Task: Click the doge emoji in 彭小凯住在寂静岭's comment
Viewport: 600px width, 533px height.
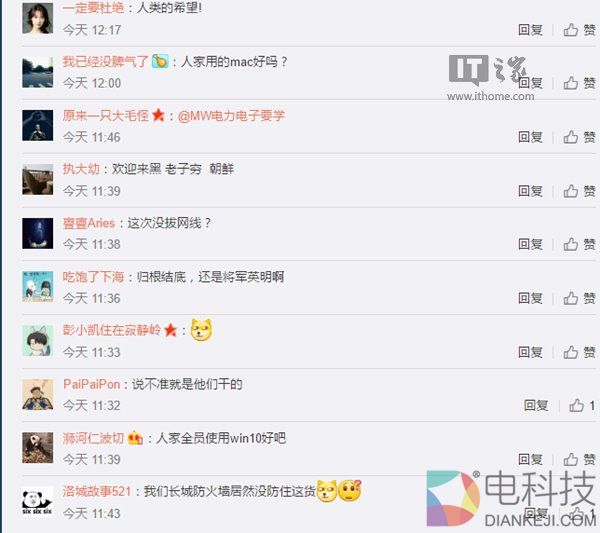Action: tap(201, 330)
